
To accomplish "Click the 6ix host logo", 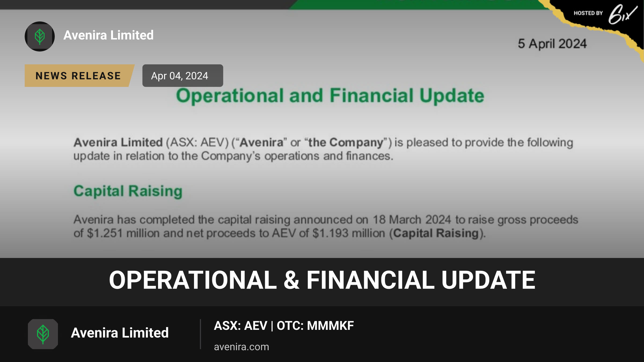I will [623, 14].
